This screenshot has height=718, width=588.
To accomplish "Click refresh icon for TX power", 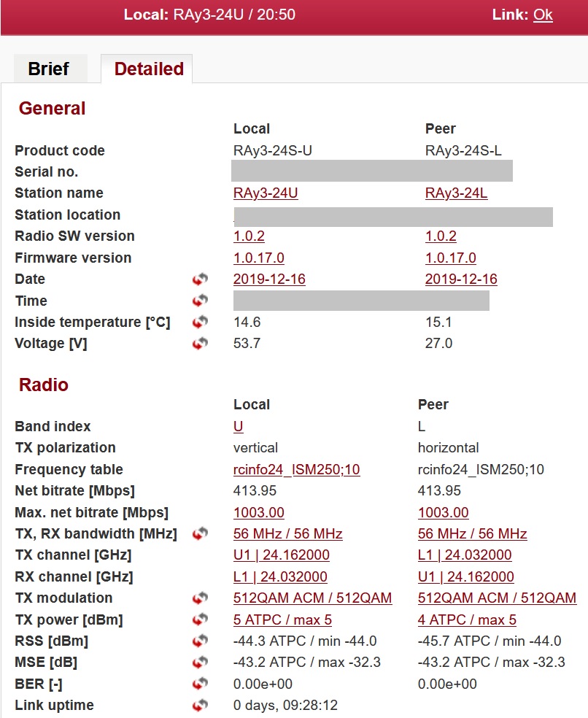I will (x=200, y=620).
